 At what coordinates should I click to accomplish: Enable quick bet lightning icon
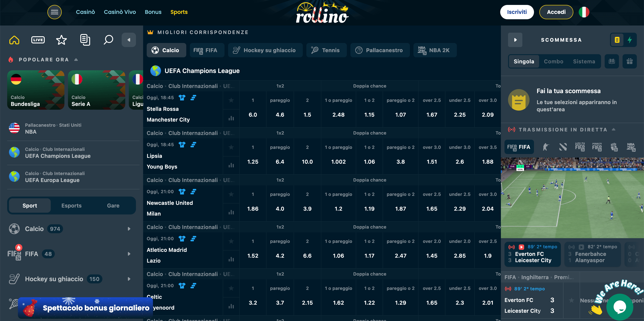pos(630,40)
